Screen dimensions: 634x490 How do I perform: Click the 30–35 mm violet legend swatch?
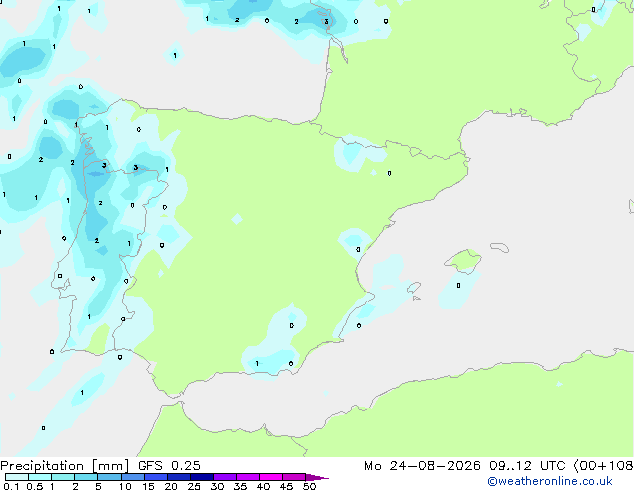pos(225,477)
